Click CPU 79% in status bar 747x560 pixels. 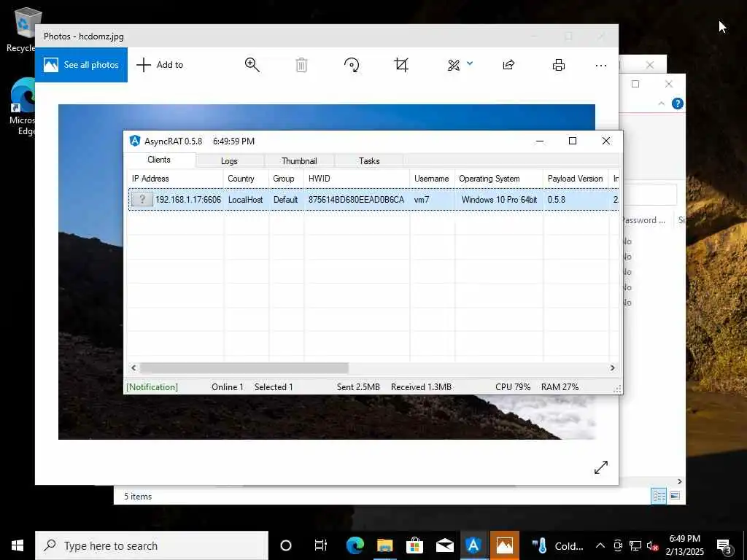(x=513, y=387)
